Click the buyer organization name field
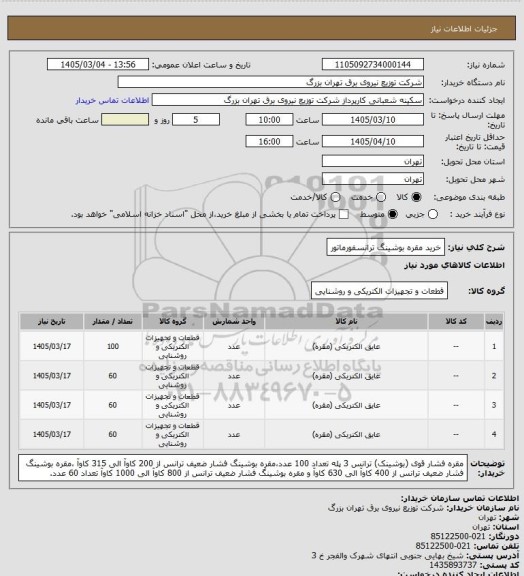 click(x=270, y=82)
